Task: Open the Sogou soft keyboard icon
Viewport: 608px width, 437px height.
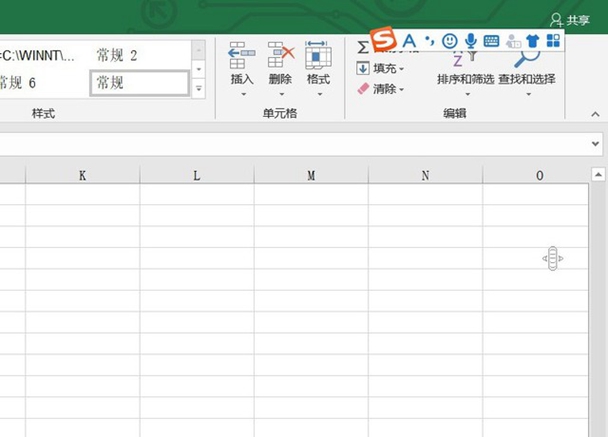Action: pyautogui.click(x=491, y=41)
